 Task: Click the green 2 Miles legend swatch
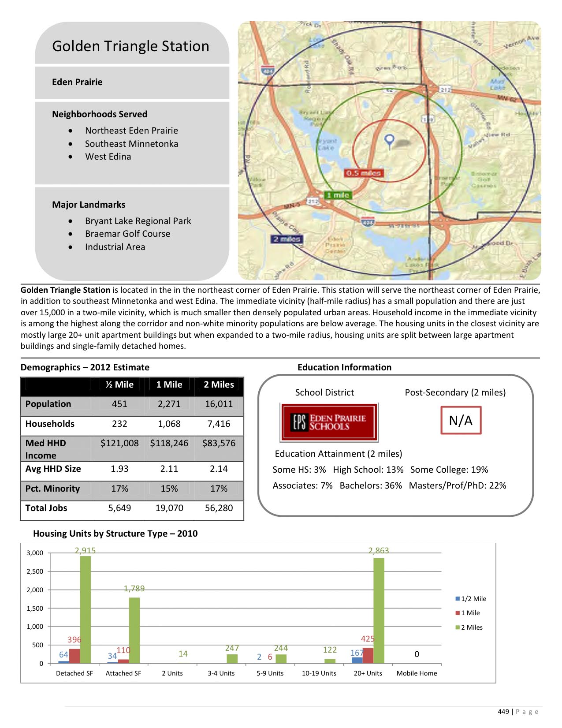coord(458,627)
